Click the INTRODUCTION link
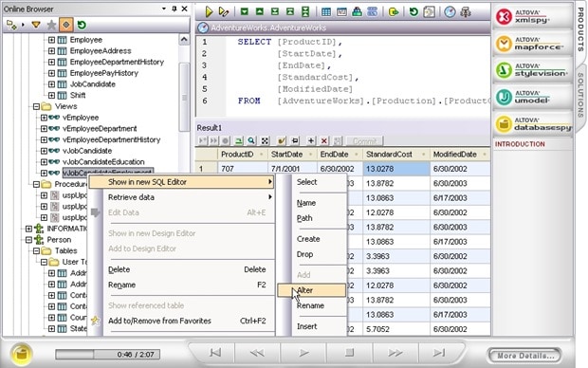 [520, 144]
